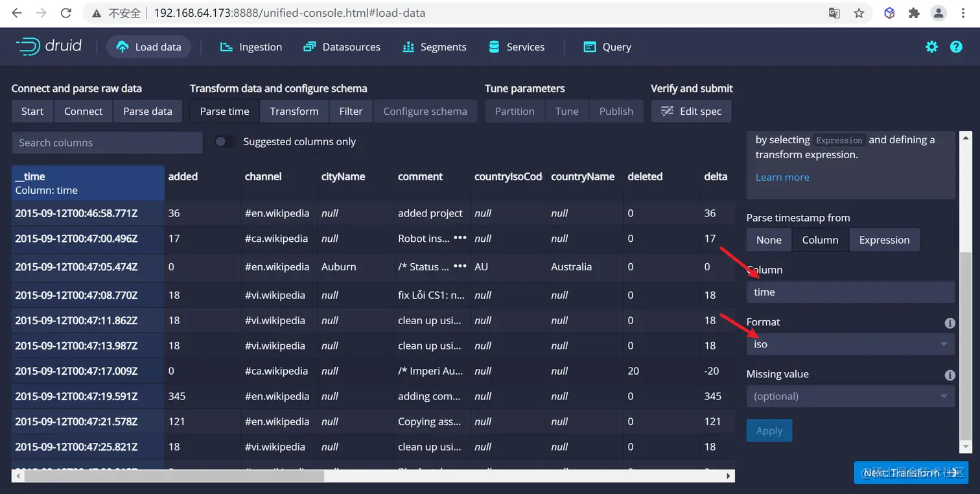Go to Start step

[x=32, y=111]
